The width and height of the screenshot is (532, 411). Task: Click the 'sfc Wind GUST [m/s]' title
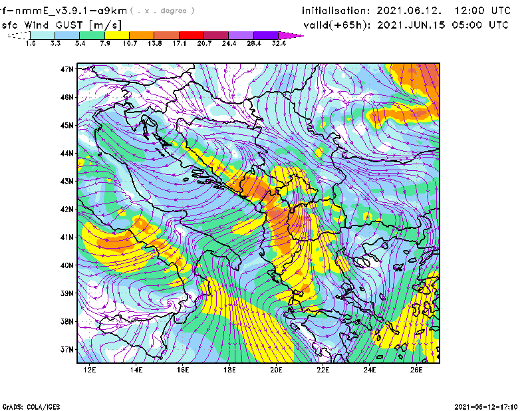click(x=61, y=25)
